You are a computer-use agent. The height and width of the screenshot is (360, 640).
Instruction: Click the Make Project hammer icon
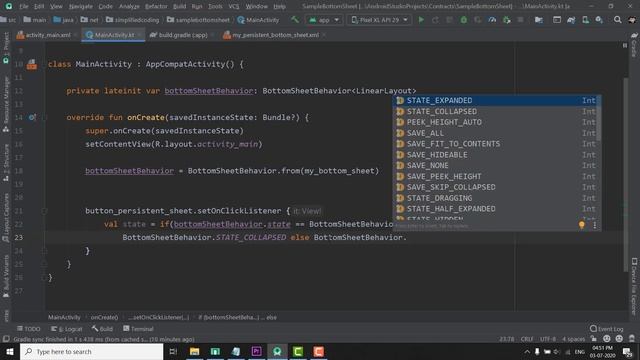pos(294,20)
